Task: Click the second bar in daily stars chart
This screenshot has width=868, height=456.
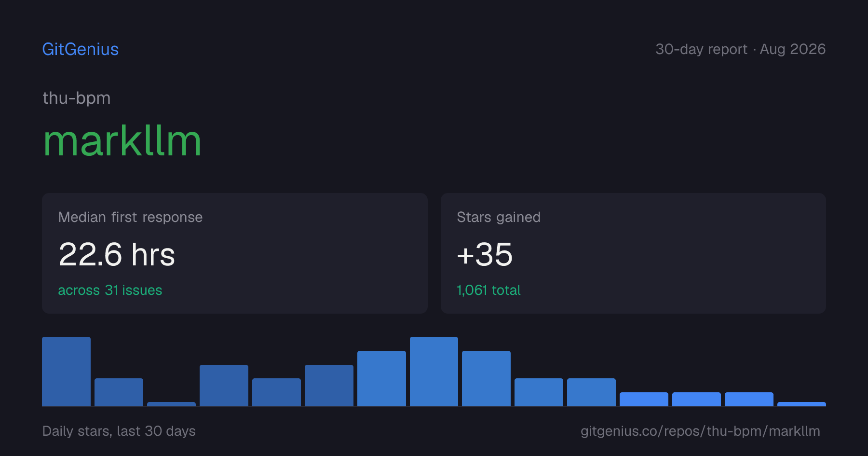Action: [119, 392]
